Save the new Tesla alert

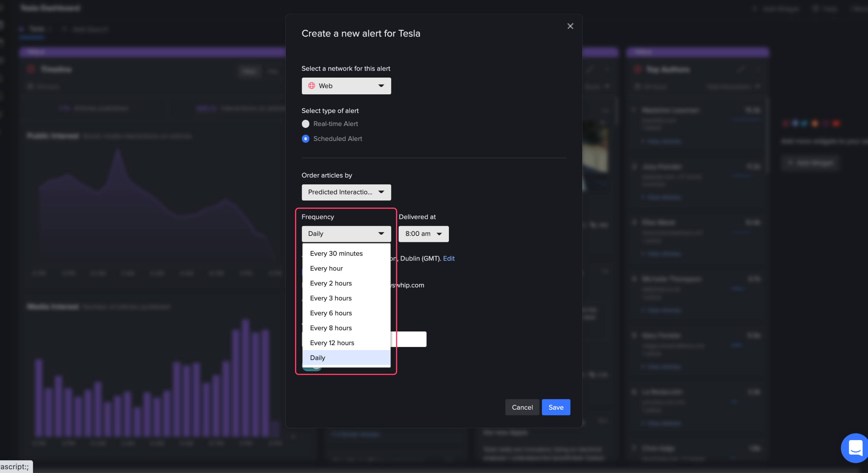click(556, 407)
